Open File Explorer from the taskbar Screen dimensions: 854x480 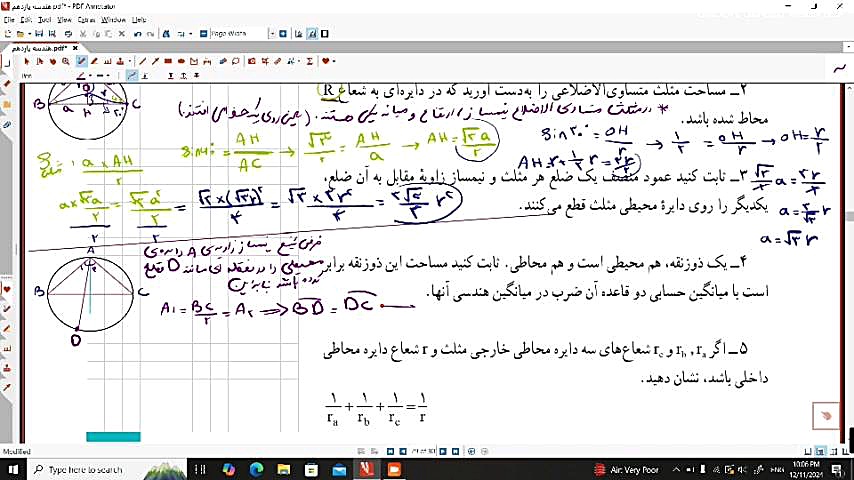pyautogui.click(x=284, y=469)
